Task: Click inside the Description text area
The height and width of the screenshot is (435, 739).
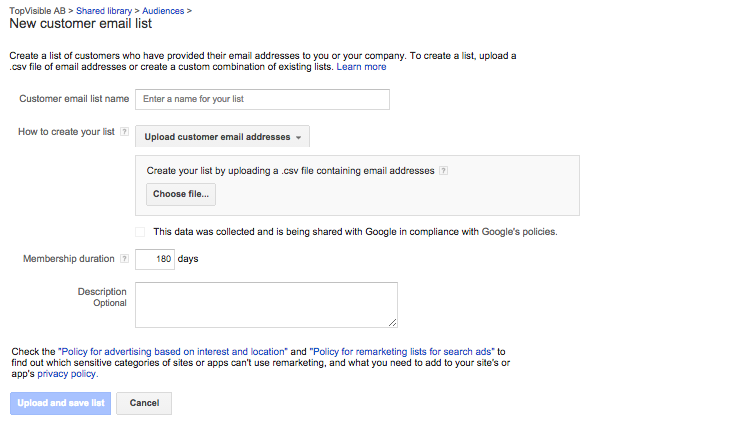Action: 266,304
